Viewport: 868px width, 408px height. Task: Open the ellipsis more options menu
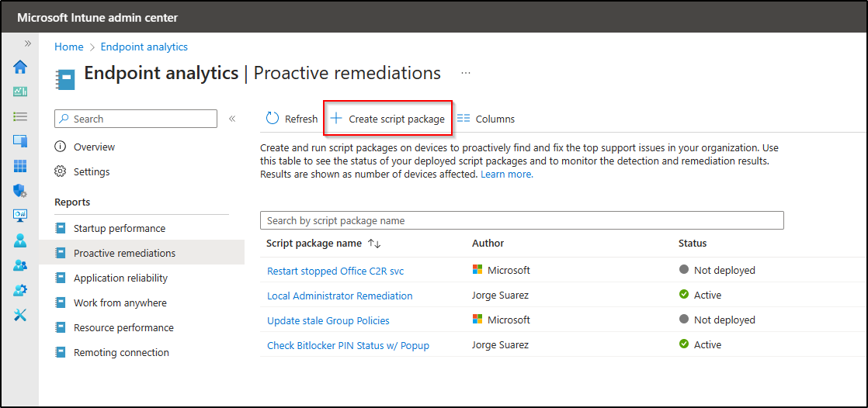click(466, 73)
